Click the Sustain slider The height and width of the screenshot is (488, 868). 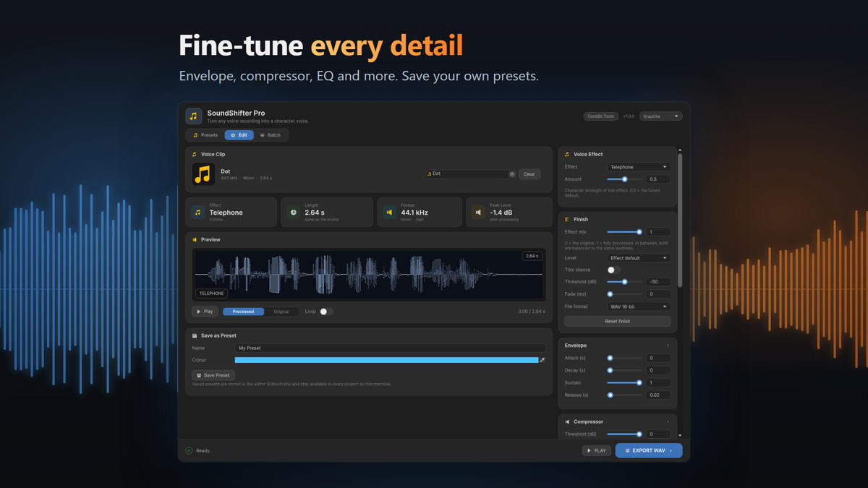tap(624, 382)
